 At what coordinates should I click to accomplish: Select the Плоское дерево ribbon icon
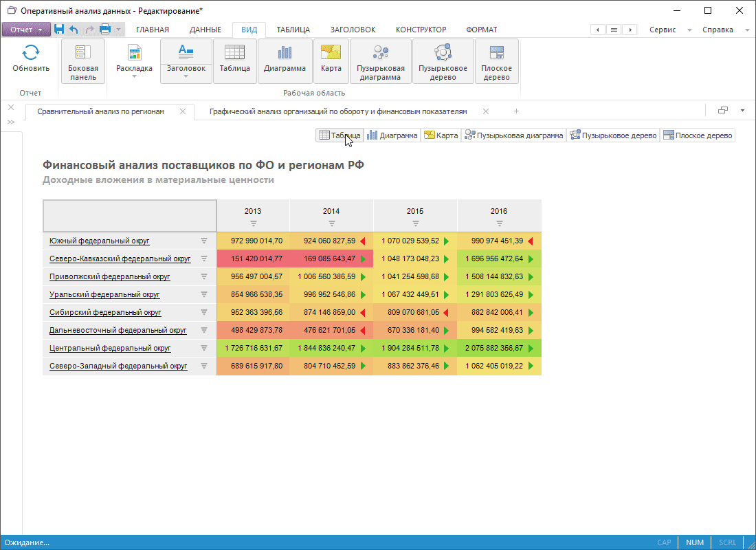(496, 52)
